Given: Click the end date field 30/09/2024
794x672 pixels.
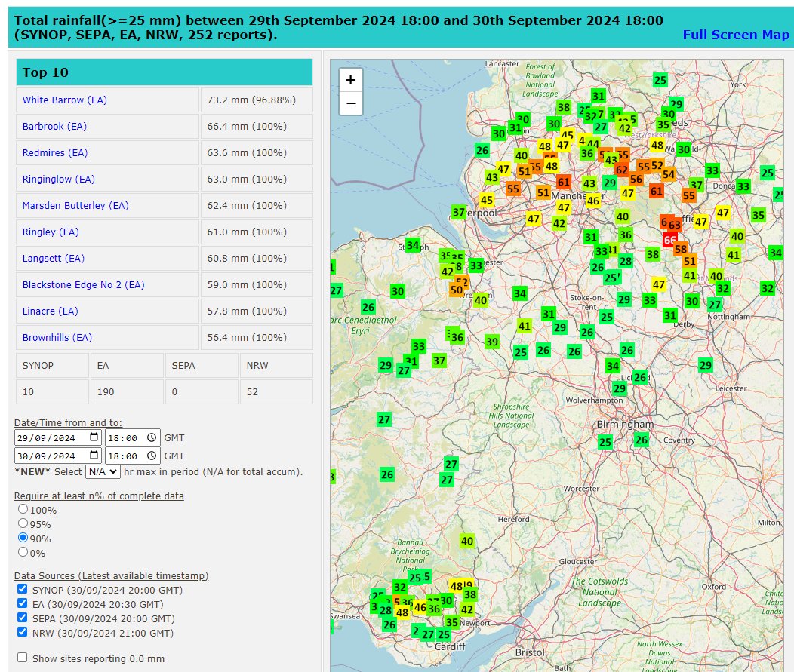Looking at the screenshot, I should click(x=58, y=456).
